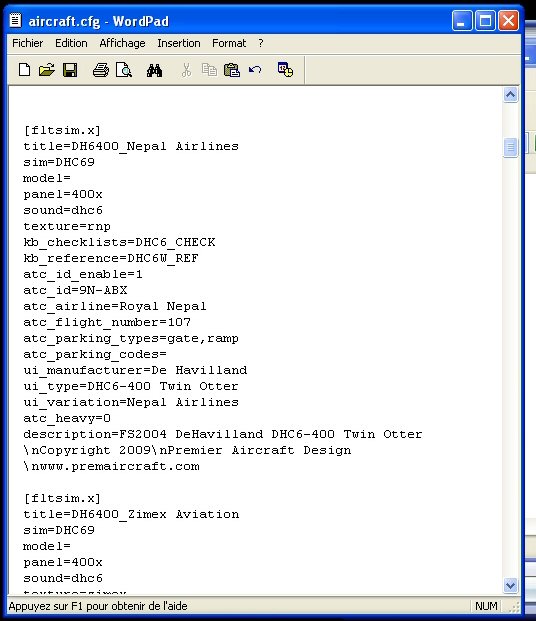Screen dimensions: 536x621
Task: Click the Copyright 2009 Premier Aircraft Design line
Action: coord(187,450)
